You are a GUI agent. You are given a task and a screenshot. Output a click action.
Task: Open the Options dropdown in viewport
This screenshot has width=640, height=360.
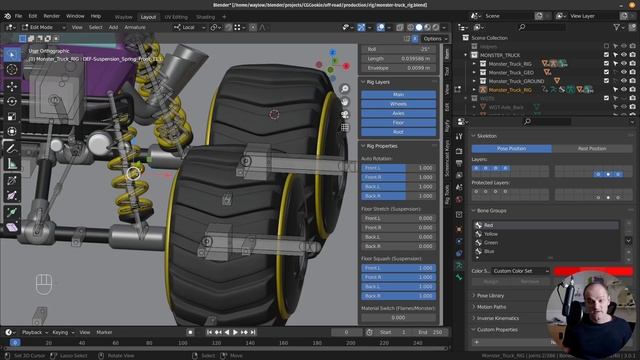[435, 39]
